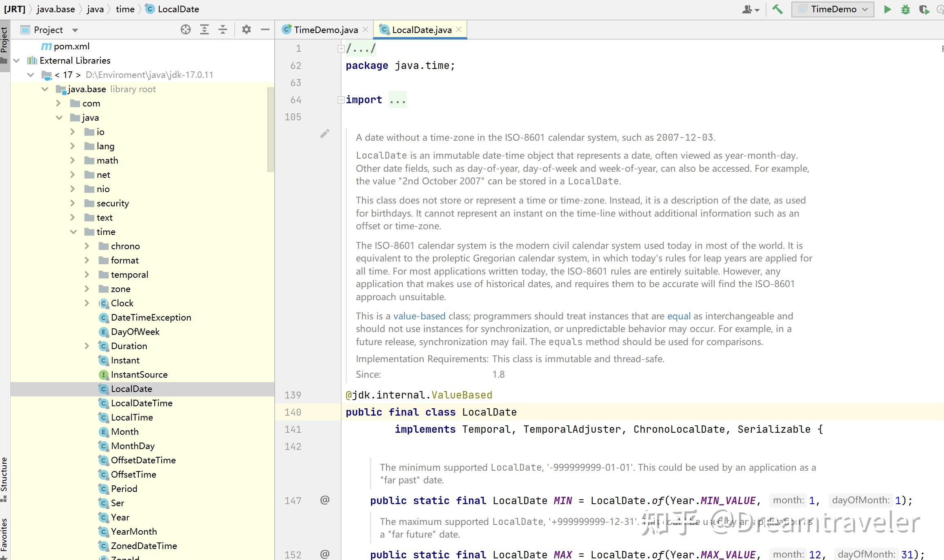This screenshot has width=944, height=560.
Task: Hide the Project tool window
Action: tap(265, 29)
